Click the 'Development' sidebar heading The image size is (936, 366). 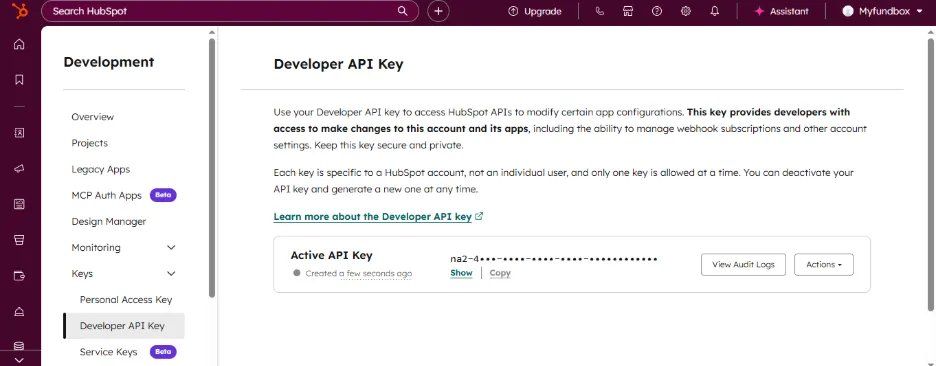(x=109, y=62)
